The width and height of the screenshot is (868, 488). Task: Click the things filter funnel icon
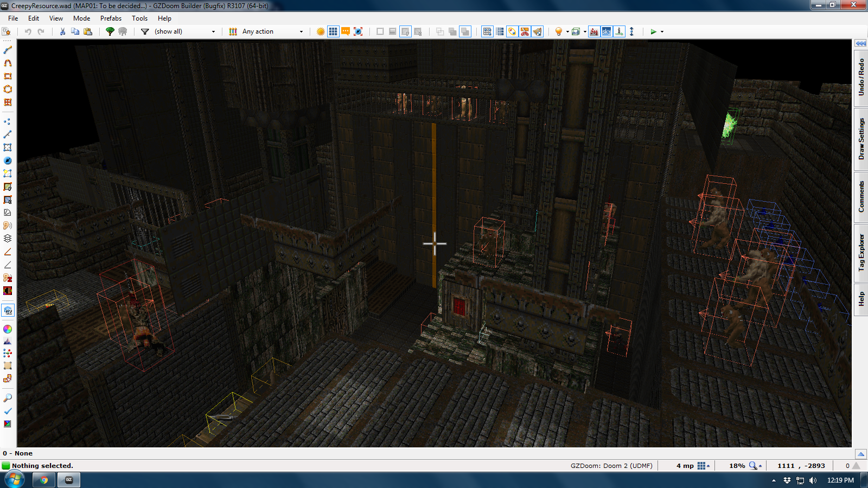[145, 31]
